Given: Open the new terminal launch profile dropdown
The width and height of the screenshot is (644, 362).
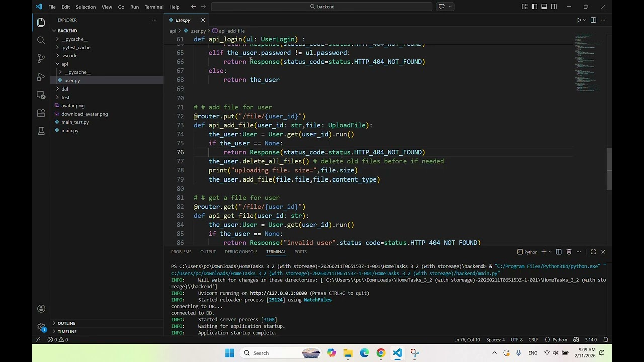Looking at the screenshot, I should point(550,252).
